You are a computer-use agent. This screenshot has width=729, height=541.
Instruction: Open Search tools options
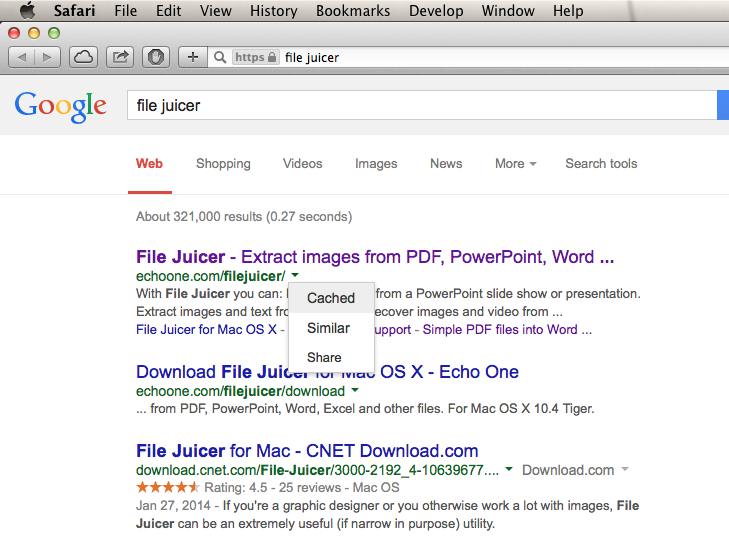pyautogui.click(x=601, y=164)
